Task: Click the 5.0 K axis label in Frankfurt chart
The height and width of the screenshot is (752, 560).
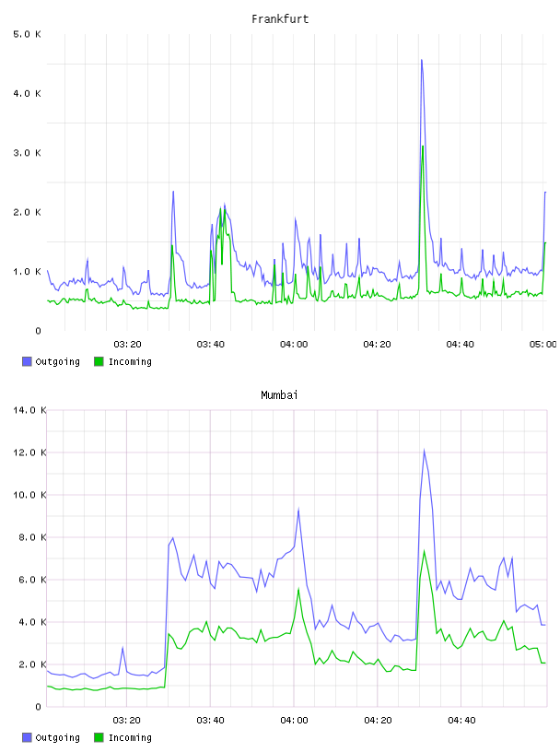Action: 27,34
